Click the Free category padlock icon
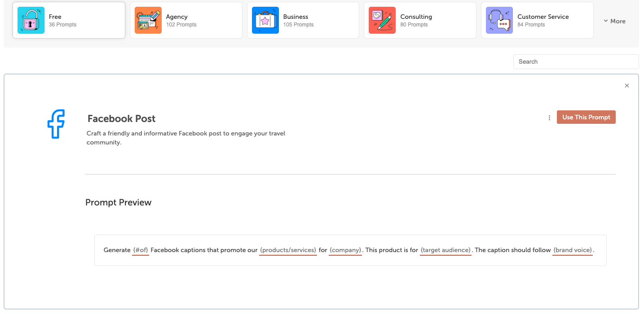This screenshot has height=314, width=644. (31, 20)
